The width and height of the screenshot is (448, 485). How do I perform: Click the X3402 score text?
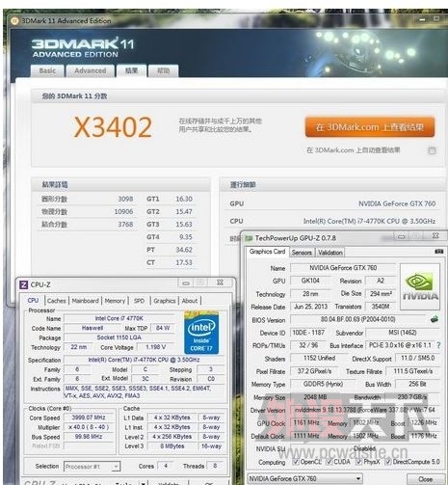point(113,127)
